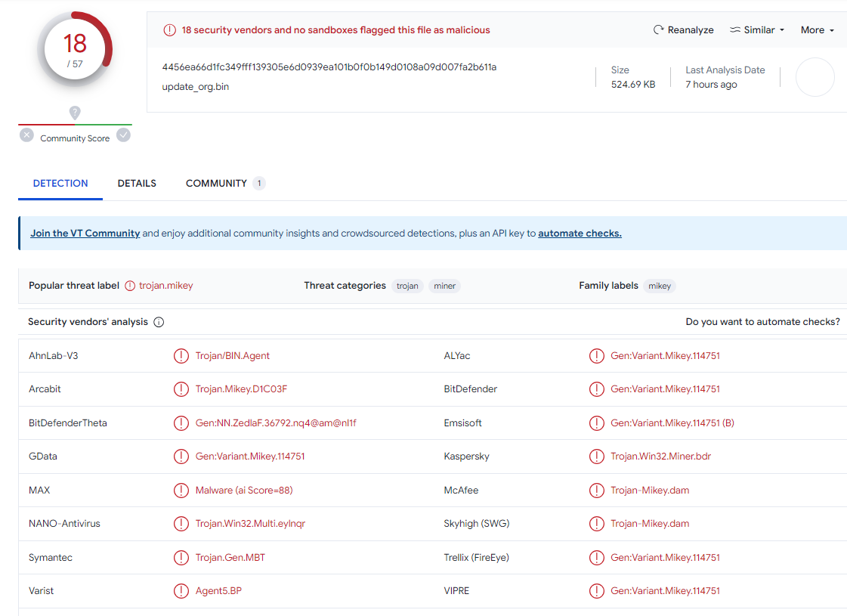Screen dimensions: 847x616
Task: Click the automate checks link
Action: 580,234
